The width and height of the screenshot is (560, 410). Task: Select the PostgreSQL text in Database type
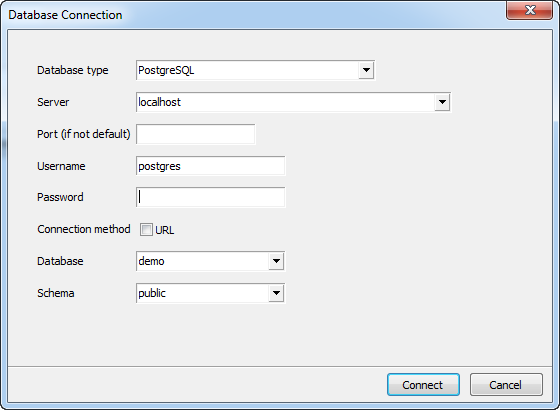tap(166, 70)
